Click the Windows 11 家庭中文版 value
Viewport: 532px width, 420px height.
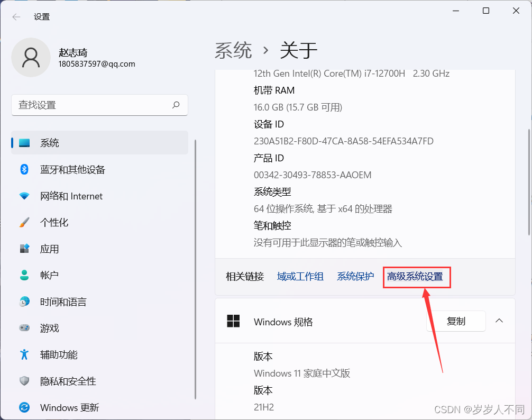tap(302, 373)
